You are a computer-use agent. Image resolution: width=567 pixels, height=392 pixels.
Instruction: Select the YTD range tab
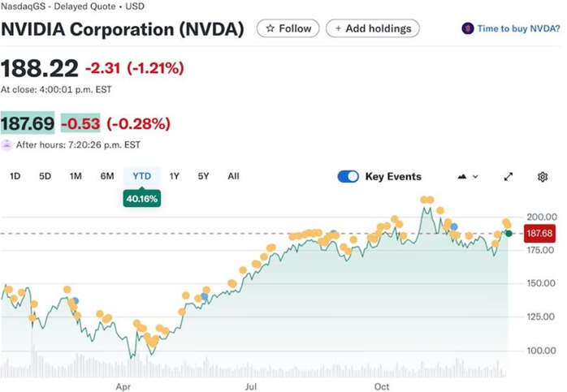[x=141, y=176]
